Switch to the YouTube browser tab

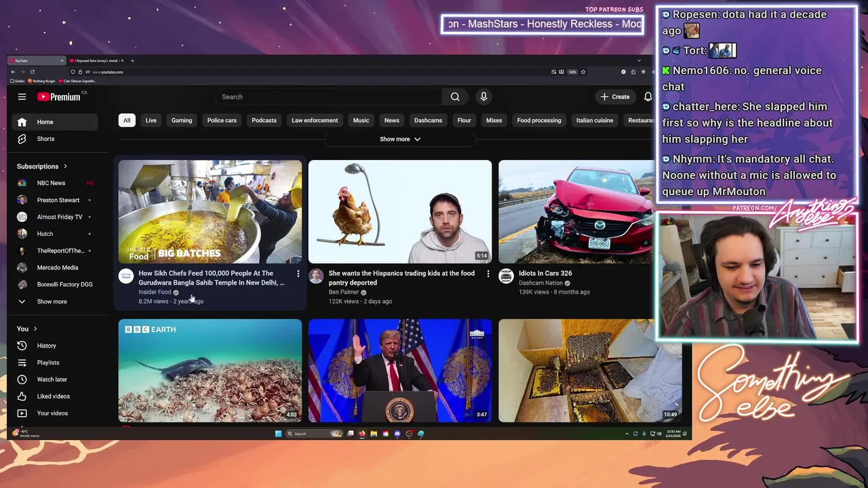37,61
